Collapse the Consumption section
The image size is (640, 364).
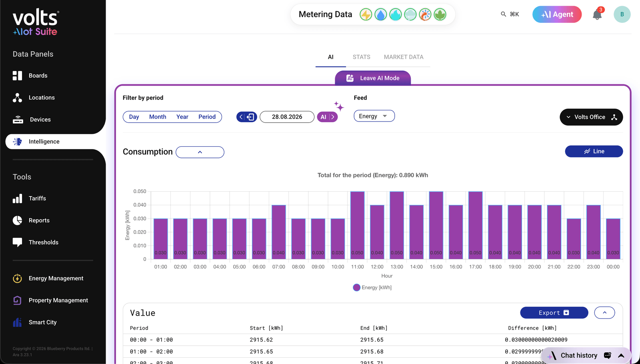point(200,152)
